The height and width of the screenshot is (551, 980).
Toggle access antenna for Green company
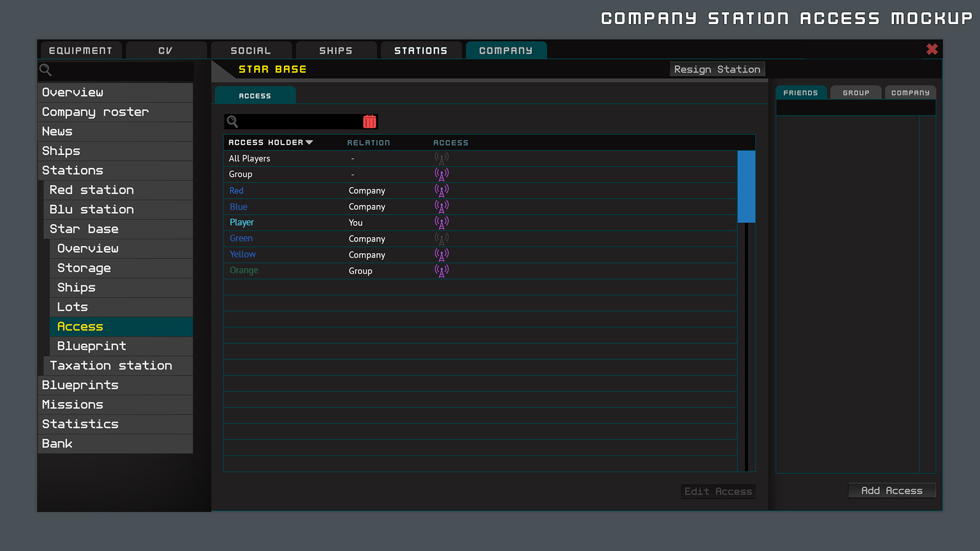(x=441, y=239)
